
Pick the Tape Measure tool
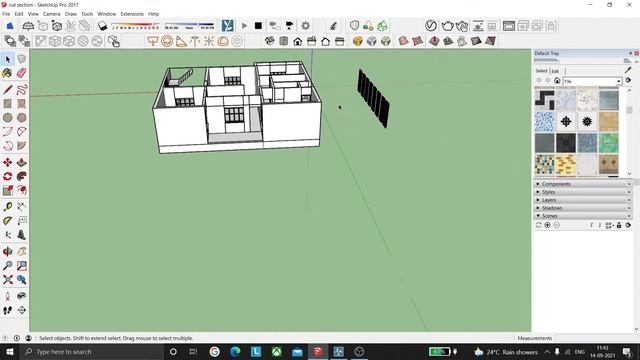coord(7,207)
